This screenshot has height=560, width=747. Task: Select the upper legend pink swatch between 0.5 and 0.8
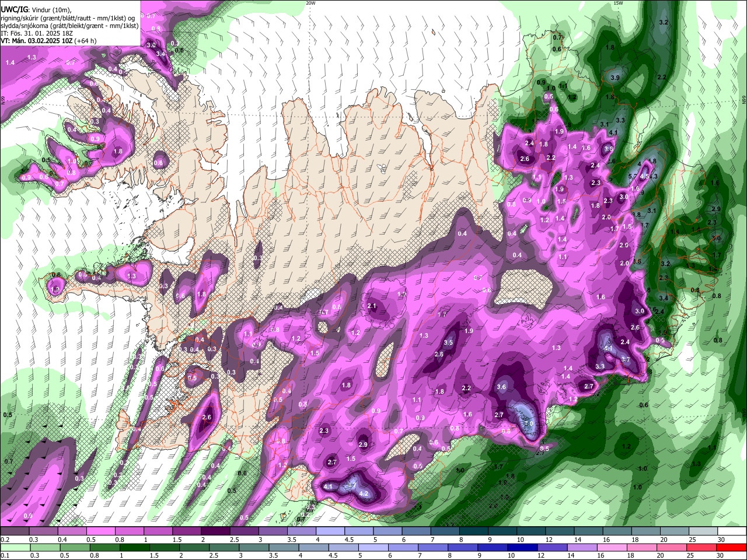[100, 531]
